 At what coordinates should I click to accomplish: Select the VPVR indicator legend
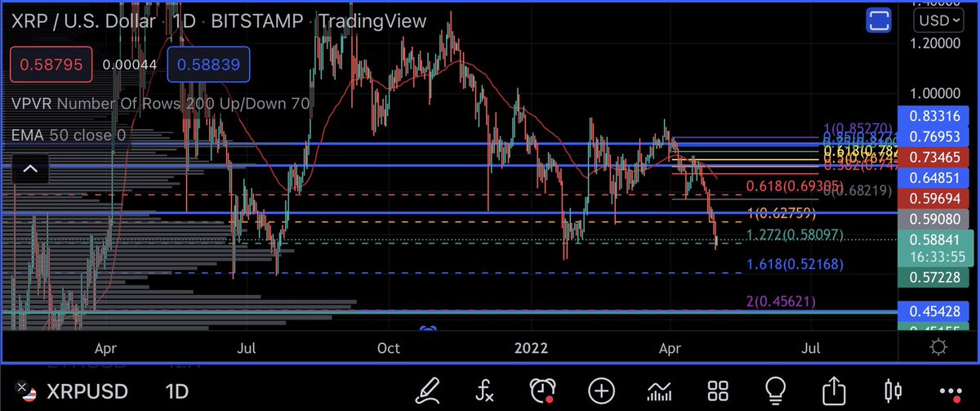161,104
